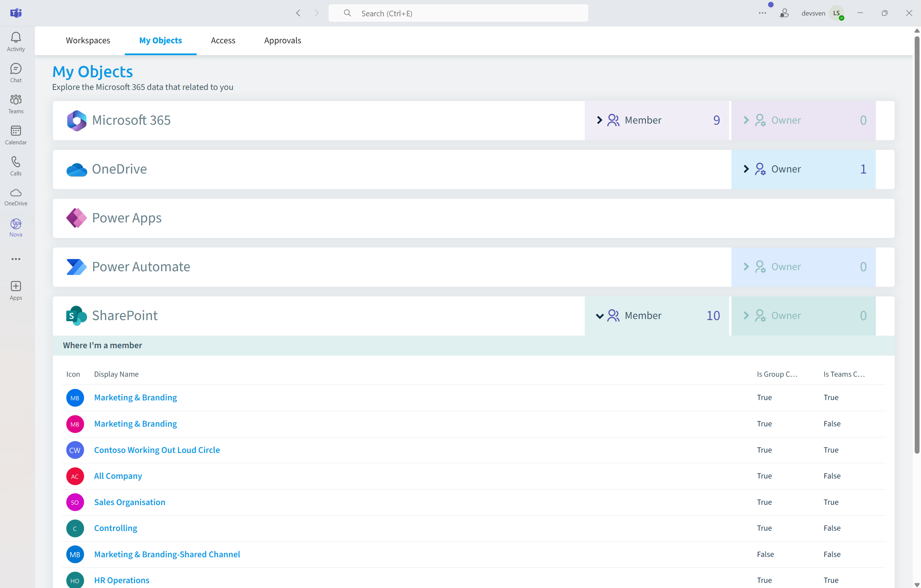Expand Power Automate Owner list
Image resolution: width=921 pixels, height=588 pixels.
tap(803, 267)
